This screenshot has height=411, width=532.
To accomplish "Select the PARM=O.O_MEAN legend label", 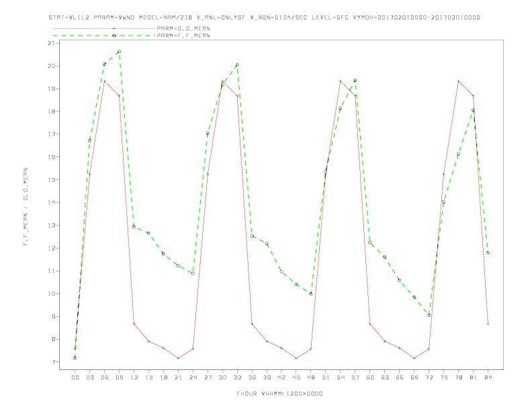I will point(183,28).
